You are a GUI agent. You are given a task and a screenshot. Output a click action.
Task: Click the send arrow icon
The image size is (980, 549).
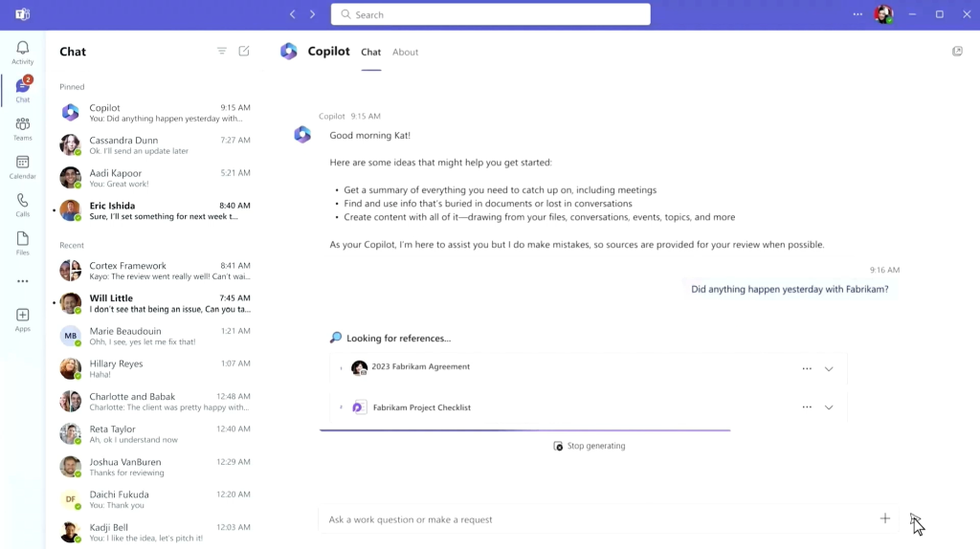[914, 519]
